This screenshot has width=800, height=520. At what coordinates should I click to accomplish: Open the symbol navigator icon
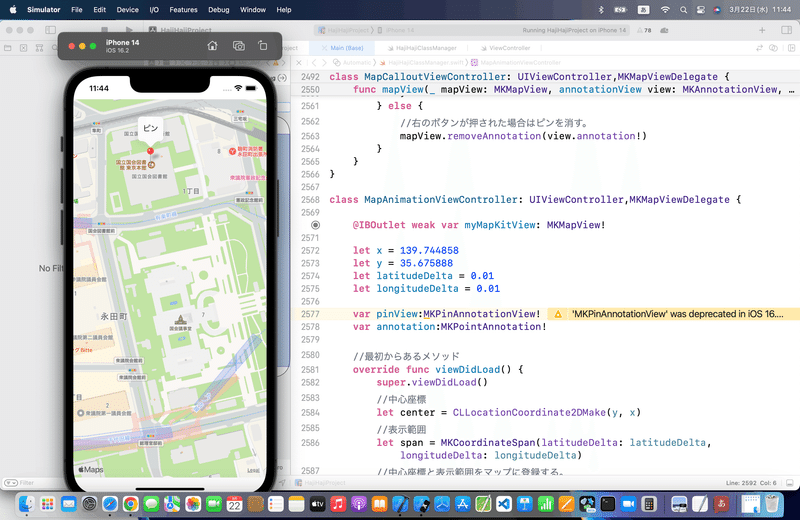click(x=39, y=48)
